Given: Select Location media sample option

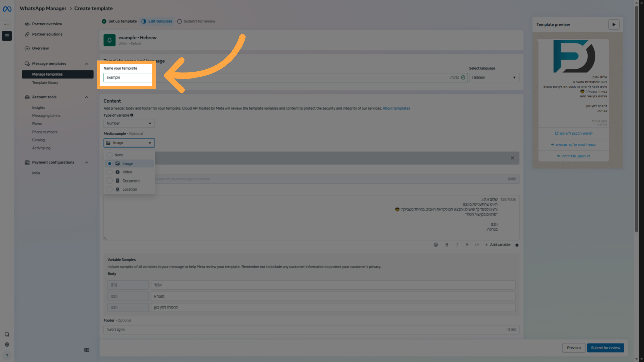Looking at the screenshot, I should (129, 189).
